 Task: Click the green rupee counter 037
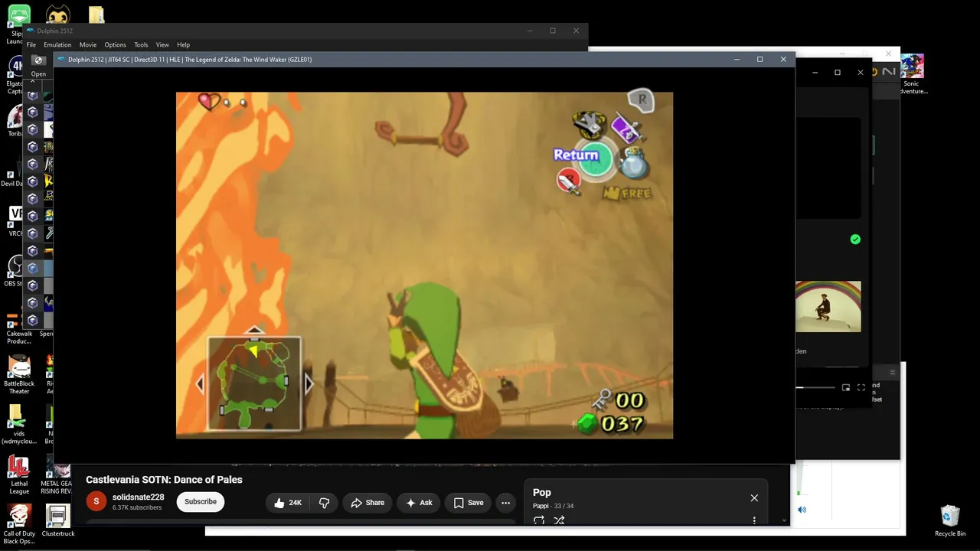611,423
